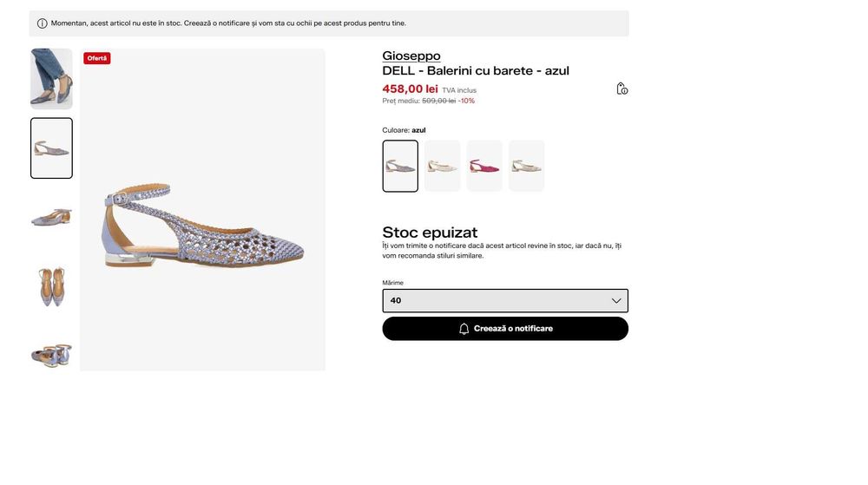This screenshot has height=485, width=868.
Task: Click the bell icon on notification button
Action: [x=464, y=329]
